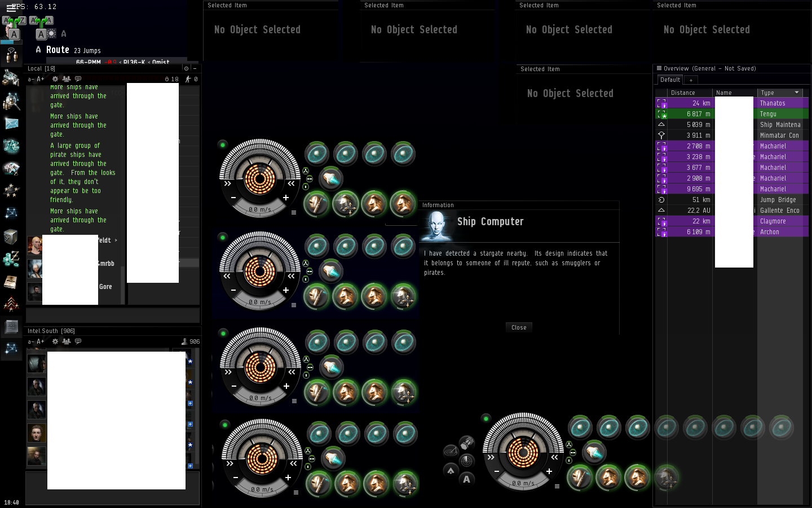Decrease Local chat font with a-
This screenshot has width=812, height=508.
click(x=31, y=79)
